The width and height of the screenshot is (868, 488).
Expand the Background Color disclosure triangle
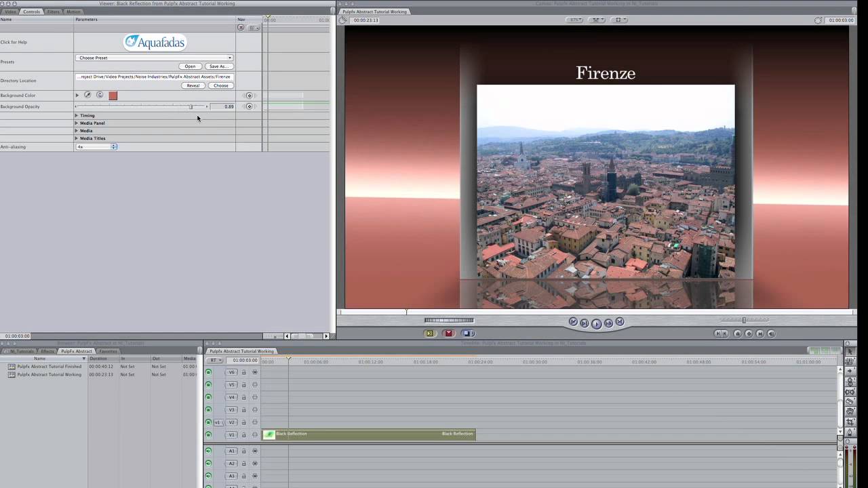click(x=77, y=96)
